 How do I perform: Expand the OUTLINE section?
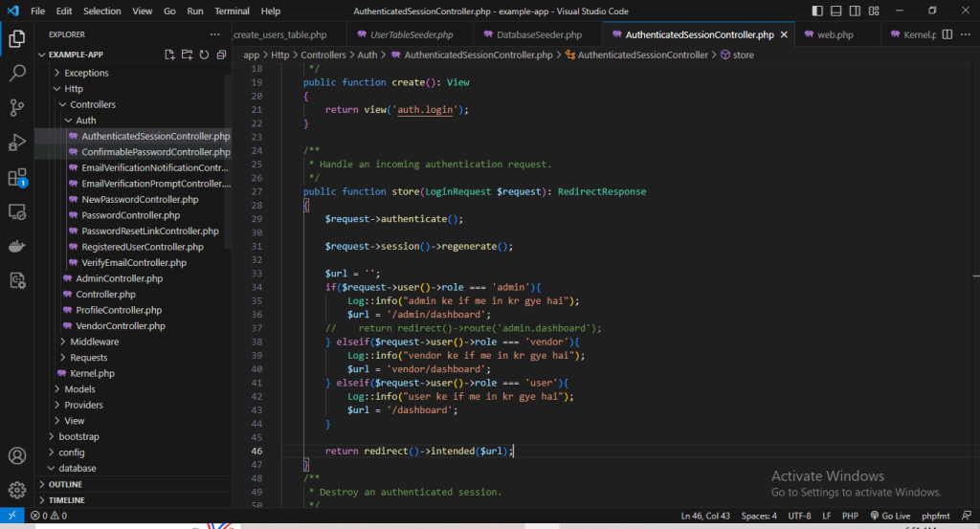(x=65, y=484)
